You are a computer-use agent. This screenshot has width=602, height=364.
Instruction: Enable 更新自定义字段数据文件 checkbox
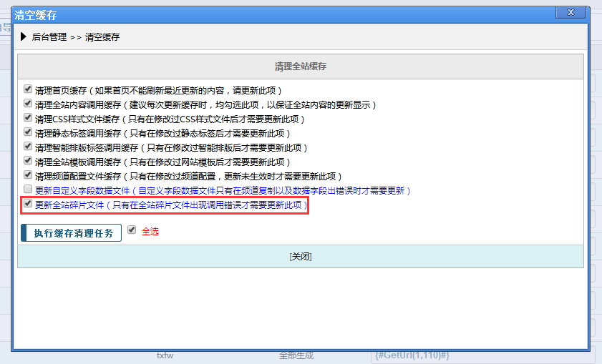coord(28,190)
